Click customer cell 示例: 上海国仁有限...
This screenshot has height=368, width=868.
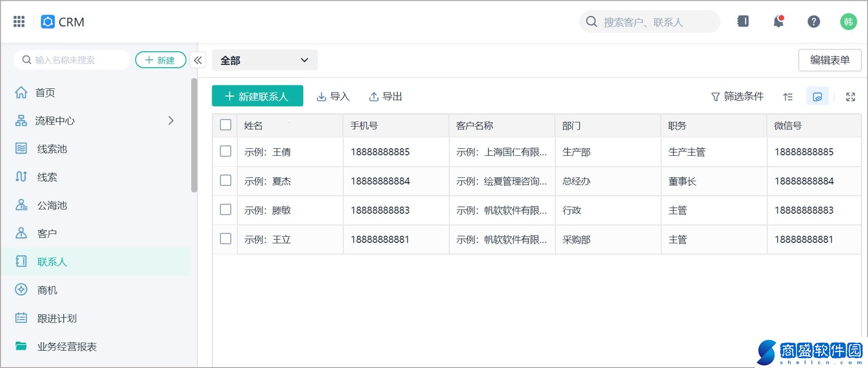point(501,152)
